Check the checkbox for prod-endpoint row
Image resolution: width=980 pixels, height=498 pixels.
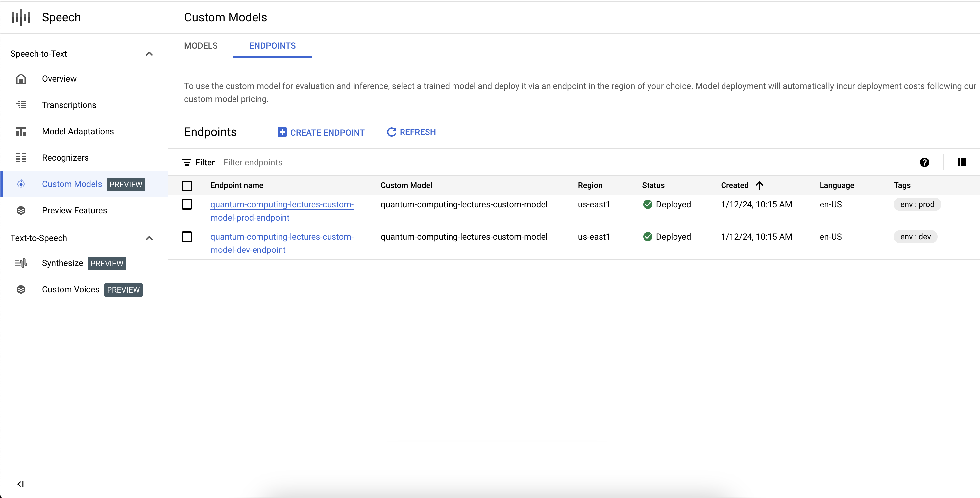[188, 204]
